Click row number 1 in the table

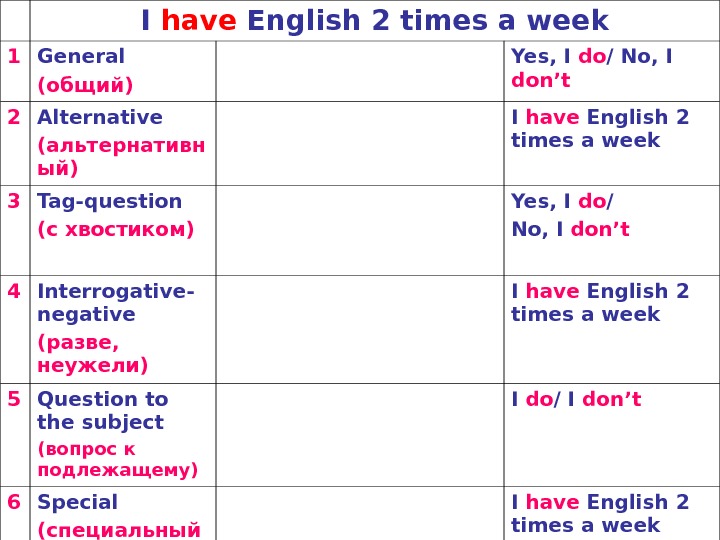[14, 57]
